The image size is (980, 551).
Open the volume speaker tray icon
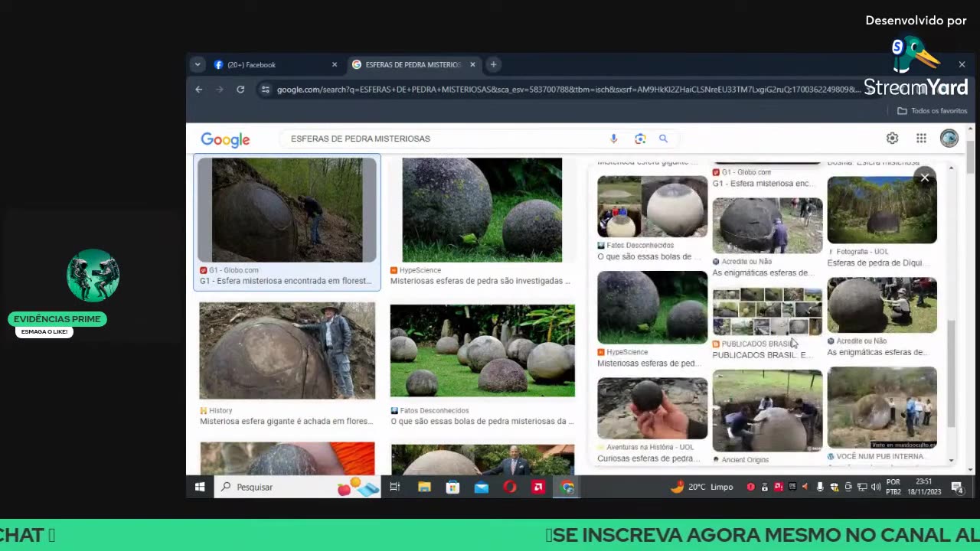click(876, 487)
